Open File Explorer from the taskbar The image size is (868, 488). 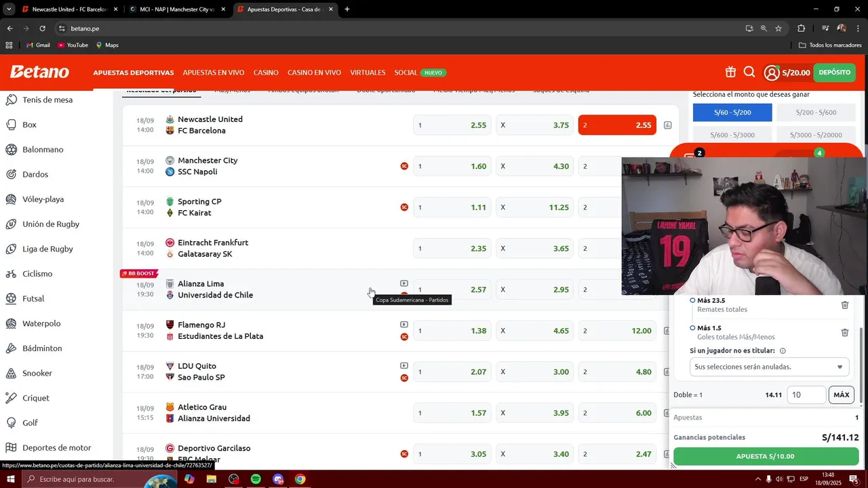212,479
